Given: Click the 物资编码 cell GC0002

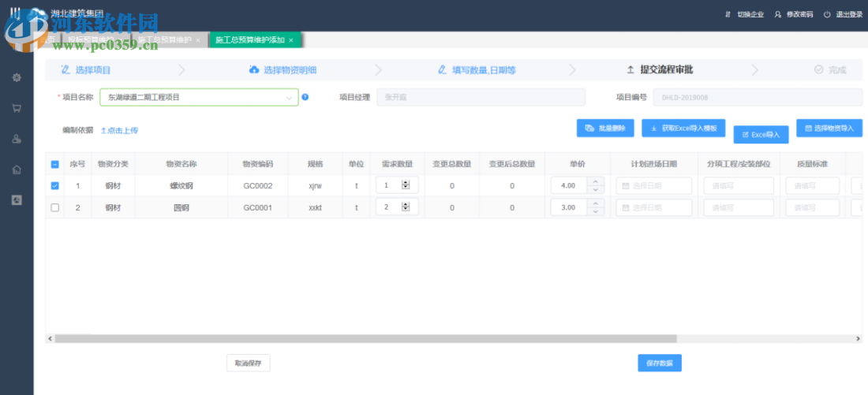Looking at the screenshot, I should tap(258, 186).
